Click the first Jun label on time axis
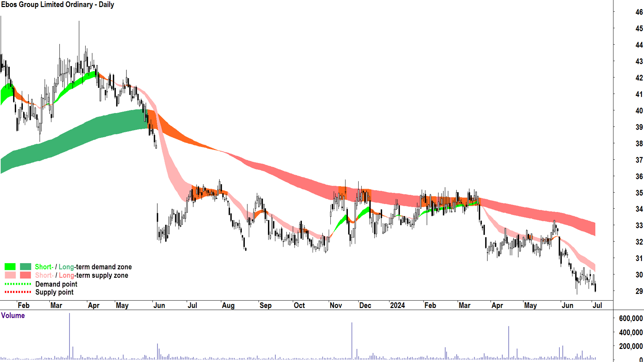The width and height of the screenshot is (644, 362). point(159,305)
